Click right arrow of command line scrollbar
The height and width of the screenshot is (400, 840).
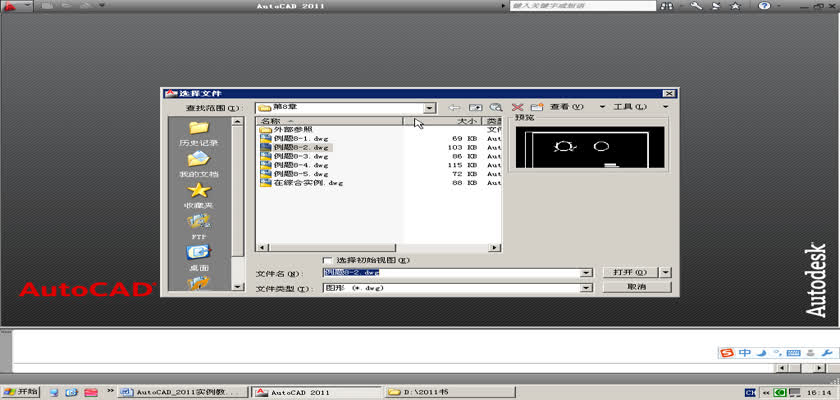tap(819, 368)
